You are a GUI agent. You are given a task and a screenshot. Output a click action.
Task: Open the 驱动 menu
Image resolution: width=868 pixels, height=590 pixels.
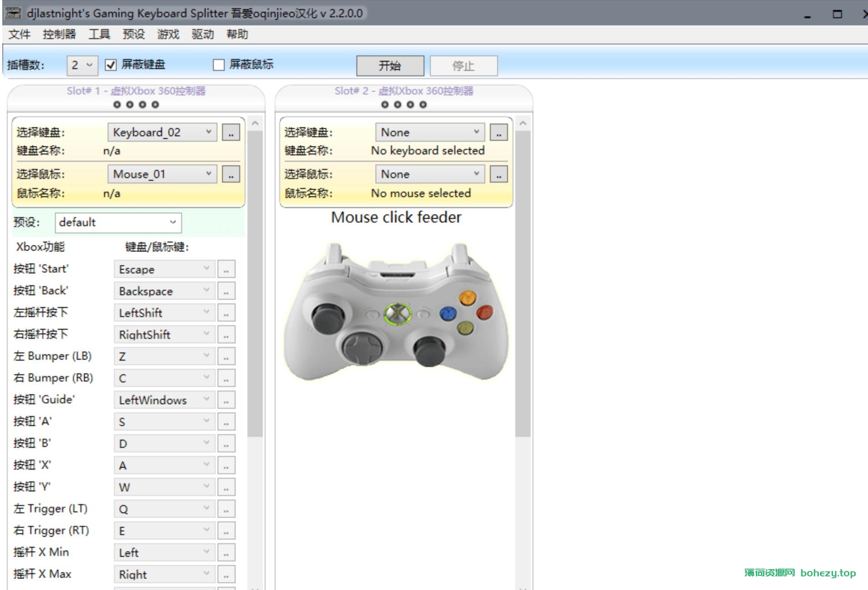[203, 35]
